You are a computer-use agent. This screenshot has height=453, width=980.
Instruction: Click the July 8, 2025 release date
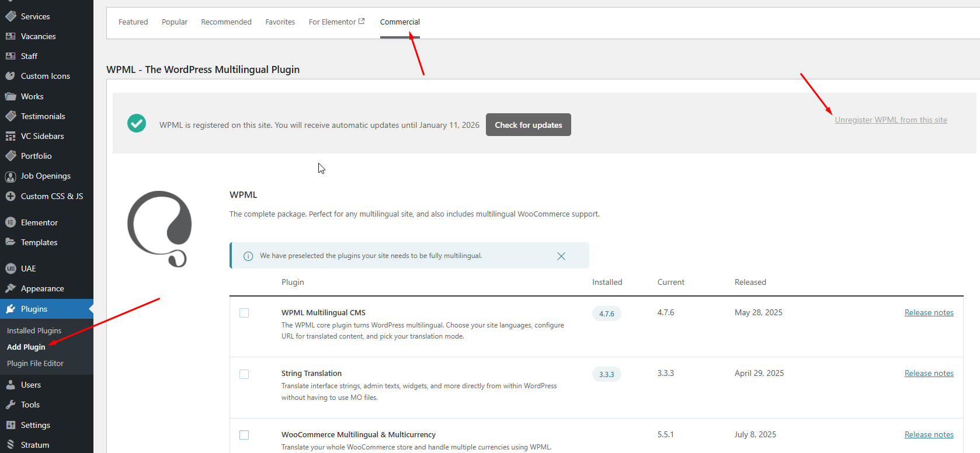click(x=756, y=434)
